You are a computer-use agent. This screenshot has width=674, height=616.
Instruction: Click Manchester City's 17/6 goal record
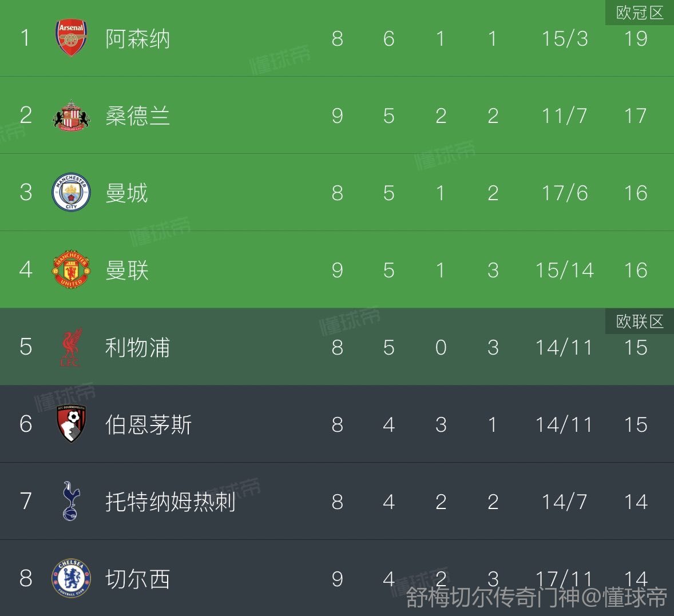564,193
